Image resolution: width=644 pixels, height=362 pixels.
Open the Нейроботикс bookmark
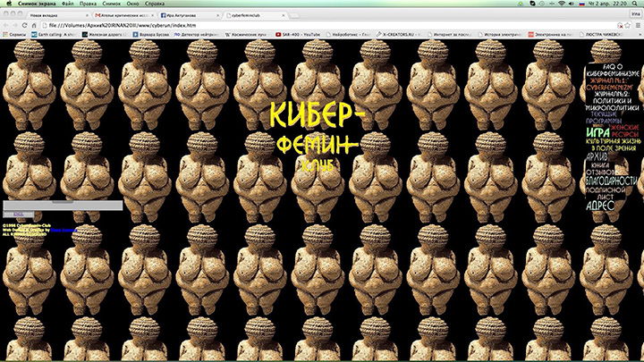point(349,35)
